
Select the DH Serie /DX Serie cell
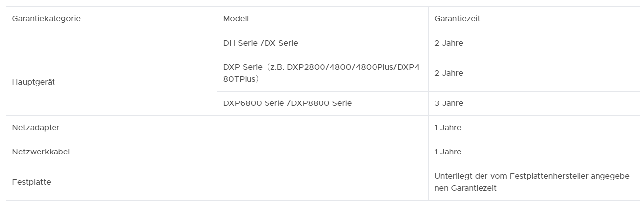[322, 43]
